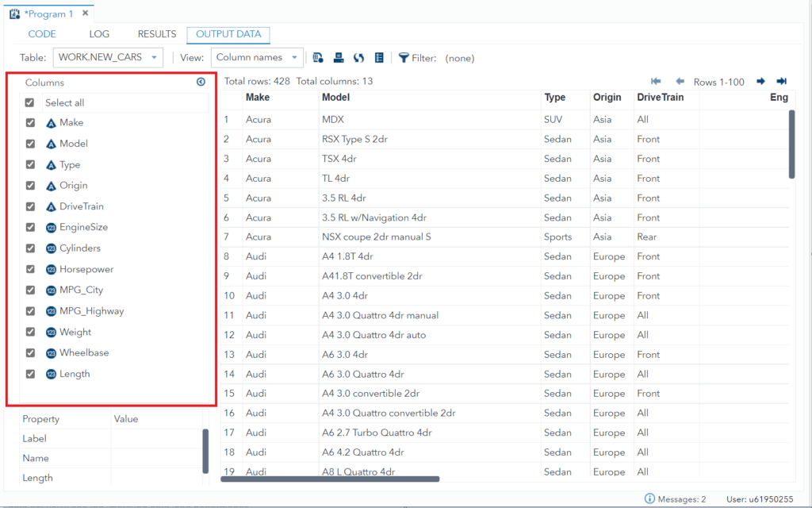Hide the MPG_City column via its checkbox
The height and width of the screenshot is (508, 812).
(x=29, y=290)
